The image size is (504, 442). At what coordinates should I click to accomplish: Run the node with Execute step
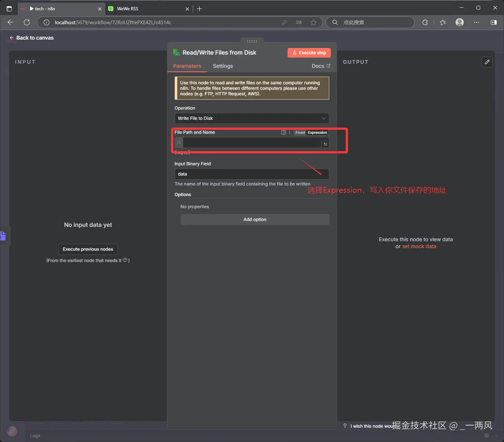pyautogui.click(x=309, y=53)
